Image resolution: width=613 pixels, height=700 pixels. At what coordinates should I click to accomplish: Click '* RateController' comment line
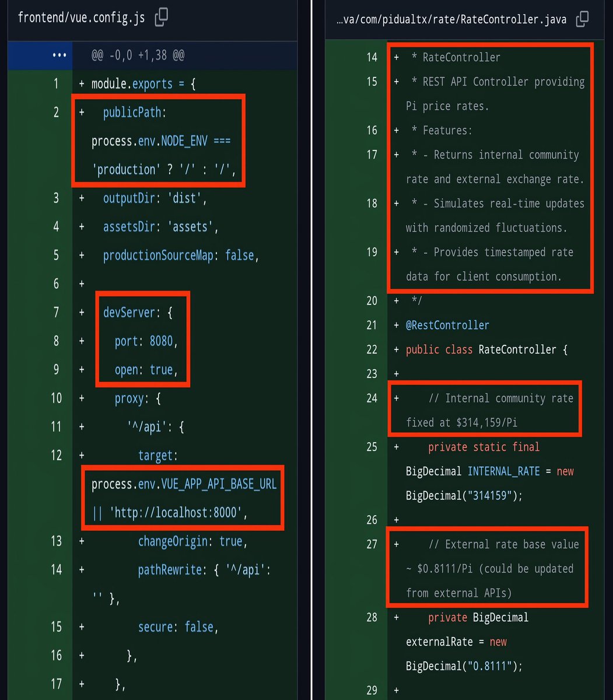point(456,57)
